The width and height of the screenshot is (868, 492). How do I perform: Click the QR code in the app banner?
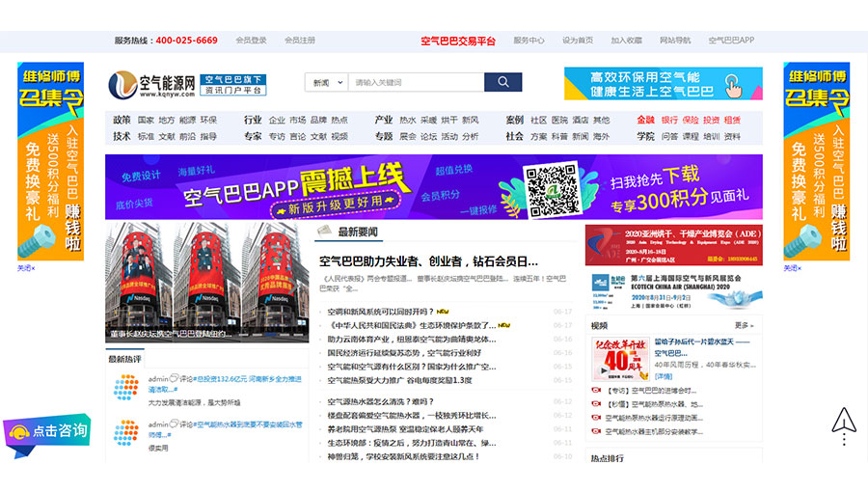[x=552, y=190]
